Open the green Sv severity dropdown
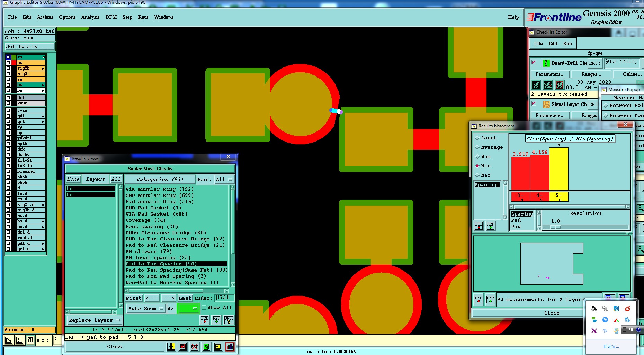Screen dimensions: 644x355 (x=188, y=308)
